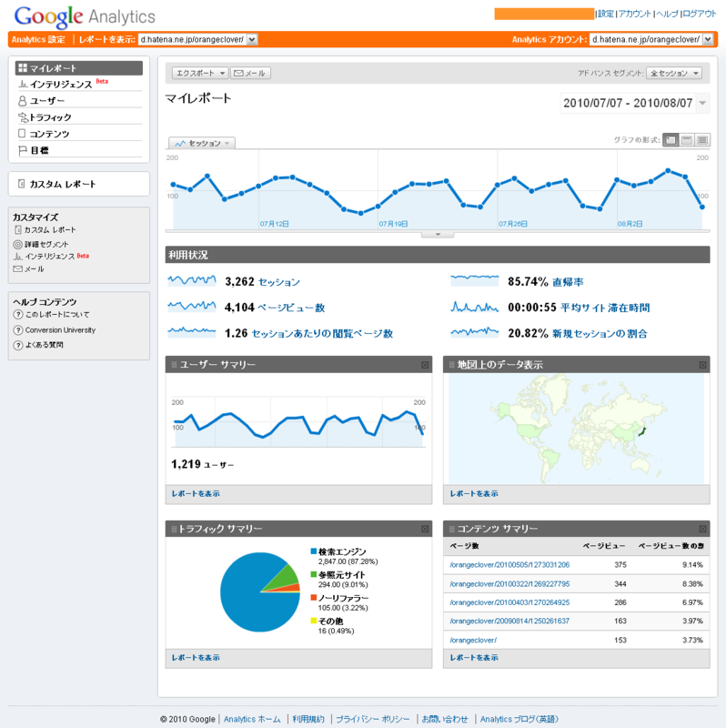Open the プライバシー ポリシー footer link
726x728 pixels.
373,719
